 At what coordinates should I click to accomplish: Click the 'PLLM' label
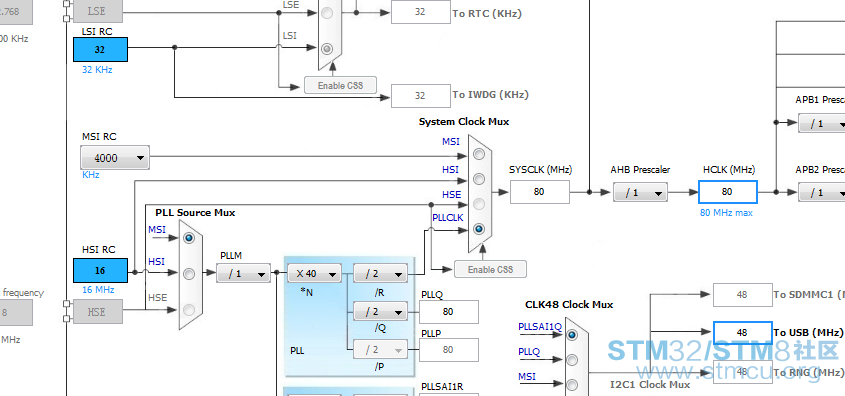pyautogui.click(x=231, y=255)
